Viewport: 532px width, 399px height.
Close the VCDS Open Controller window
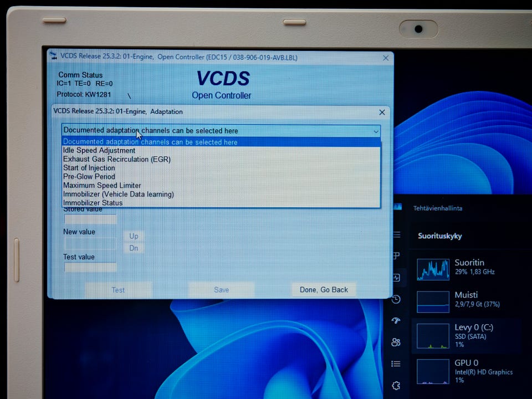tap(386, 58)
